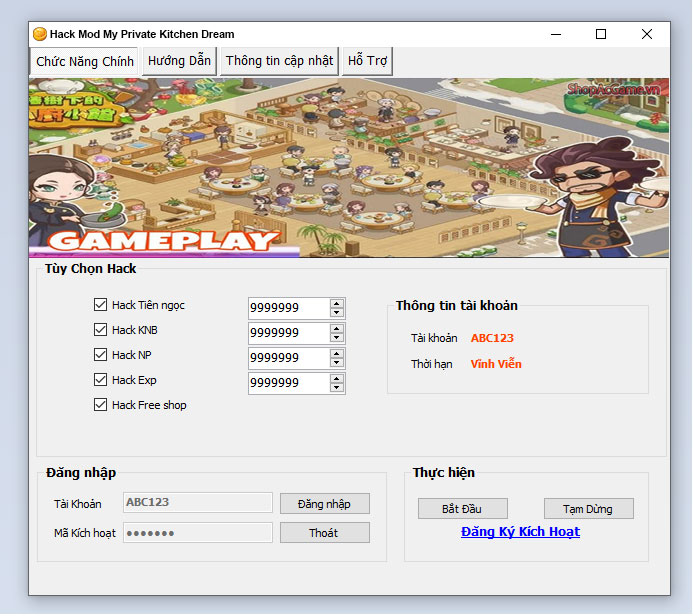The height and width of the screenshot is (616, 693).
Task: Switch to the Chức Năng Chính tab
Action: (84, 61)
